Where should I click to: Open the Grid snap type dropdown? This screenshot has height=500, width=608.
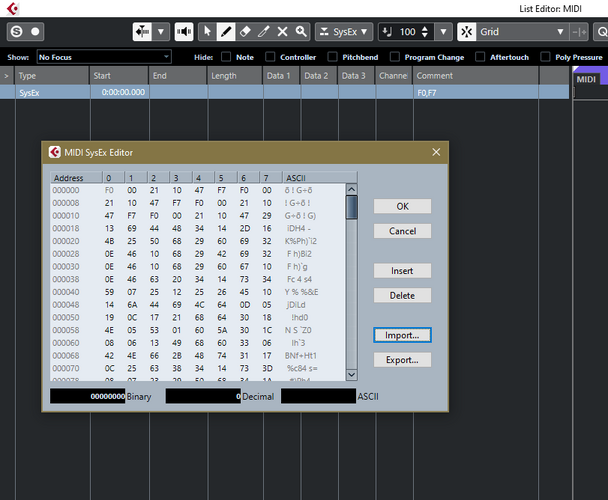(522, 31)
